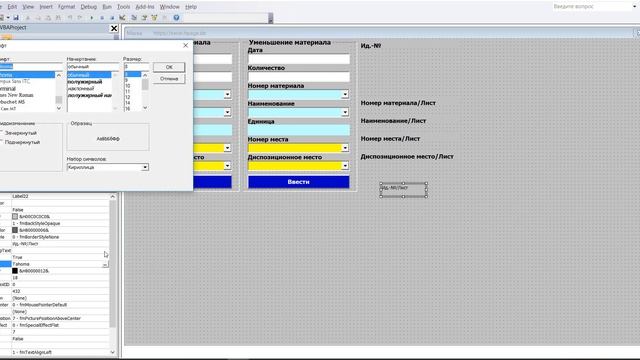This screenshot has height=360, width=640.
Task: Click the BorderColor dark gray swatch in properties
Action: point(15,230)
